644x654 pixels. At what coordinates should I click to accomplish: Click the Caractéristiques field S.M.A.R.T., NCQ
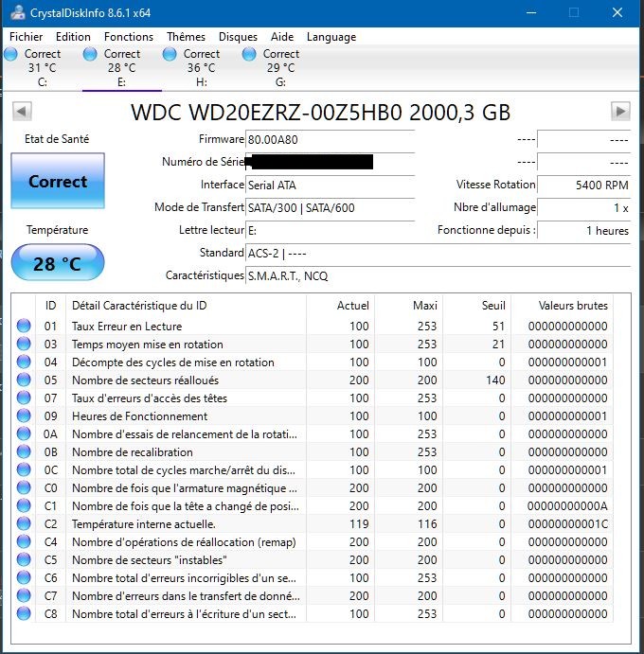tap(438, 275)
